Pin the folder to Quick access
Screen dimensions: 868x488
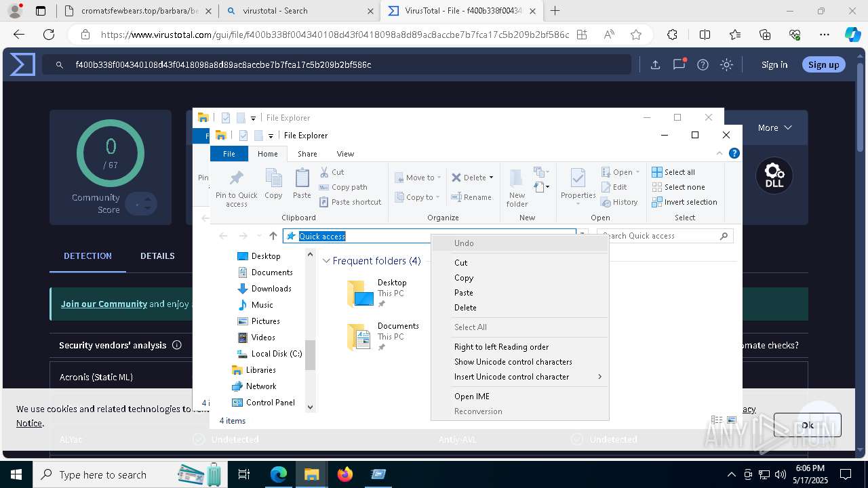pos(236,188)
